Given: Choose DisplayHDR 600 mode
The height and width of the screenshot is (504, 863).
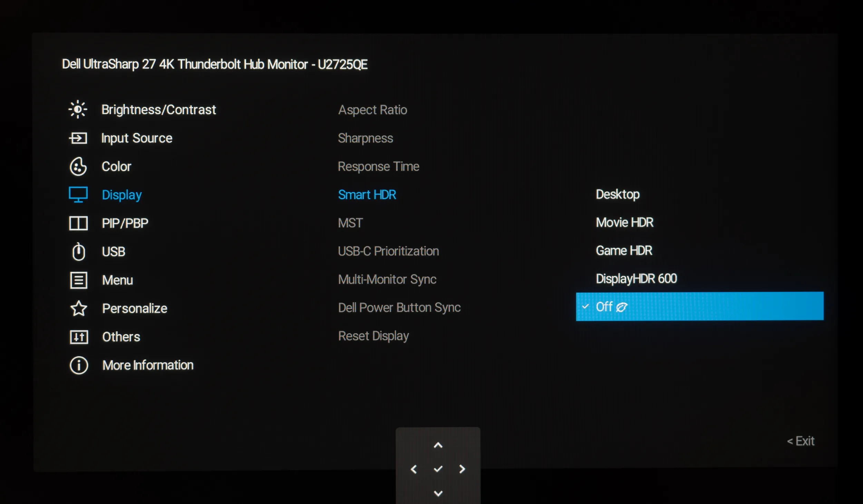Looking at the screenshot, I should pyautogui.click(x=636, y=279).
